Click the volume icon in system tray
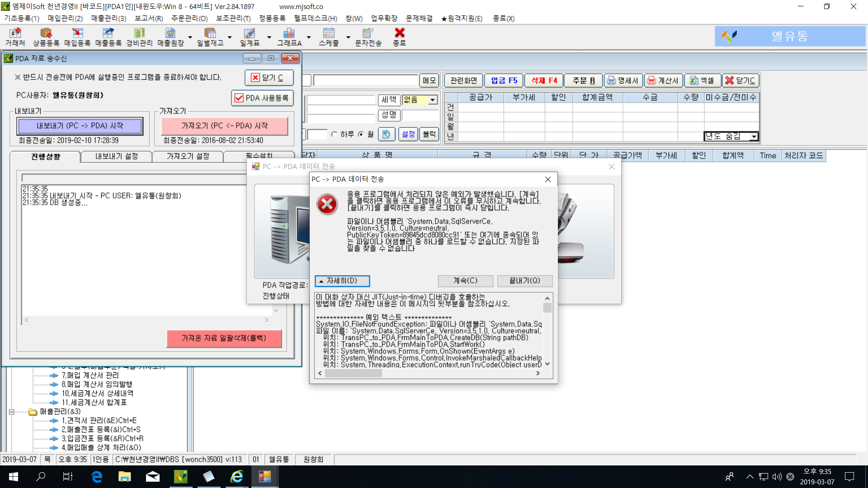Viewport: 868px width, 488px height. 777,477
